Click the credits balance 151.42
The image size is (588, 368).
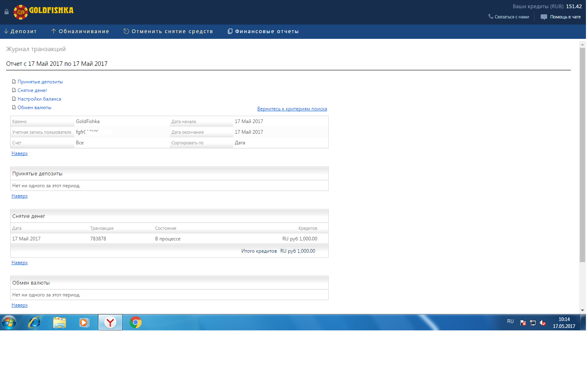(x=574, y=6)
